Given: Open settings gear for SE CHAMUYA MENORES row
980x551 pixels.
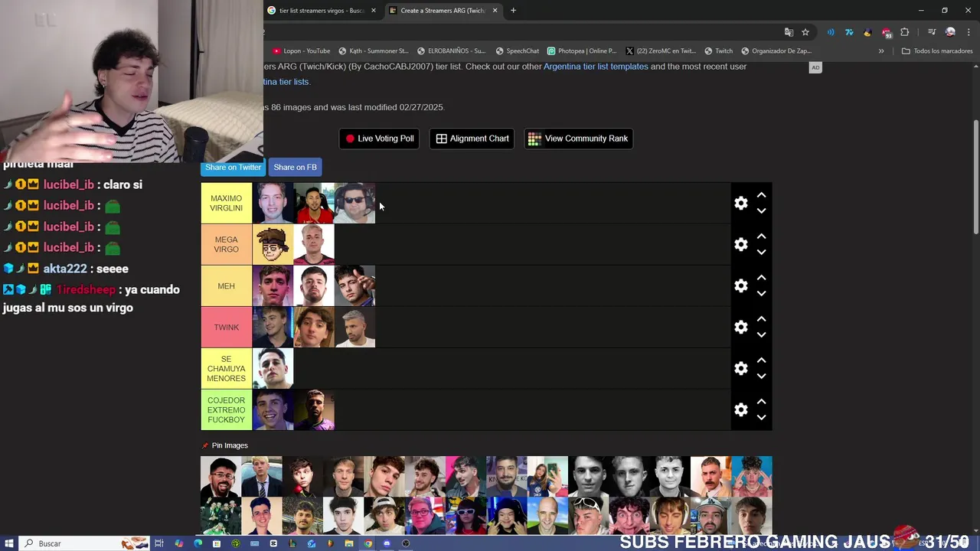Looking at the screenshot, I should pyautogui.click(x=740, y=369).
